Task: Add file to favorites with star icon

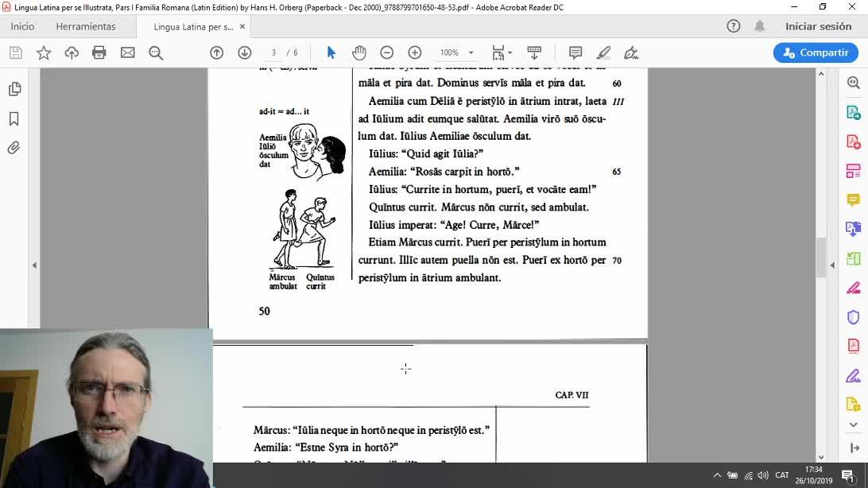Action: coord(44,52)
